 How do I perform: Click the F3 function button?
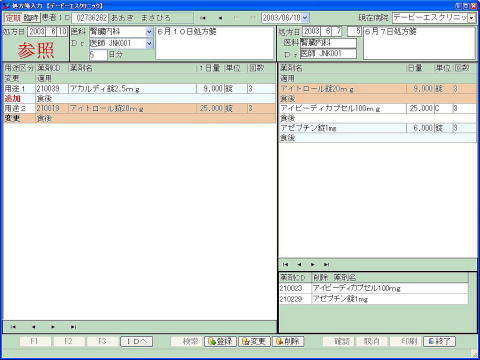pyautogui.click(x=102, y=341)
